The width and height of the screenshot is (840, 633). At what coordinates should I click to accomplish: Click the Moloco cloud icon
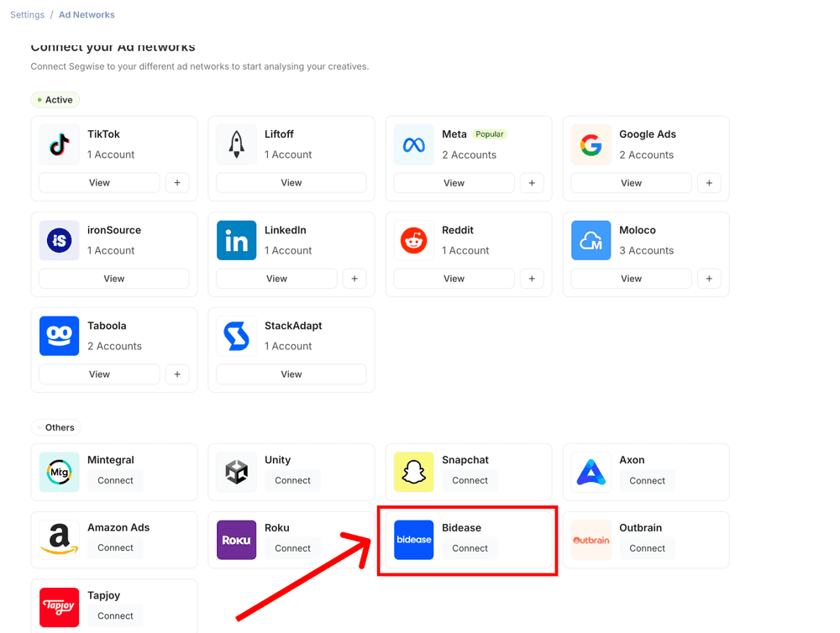[591, 240]
